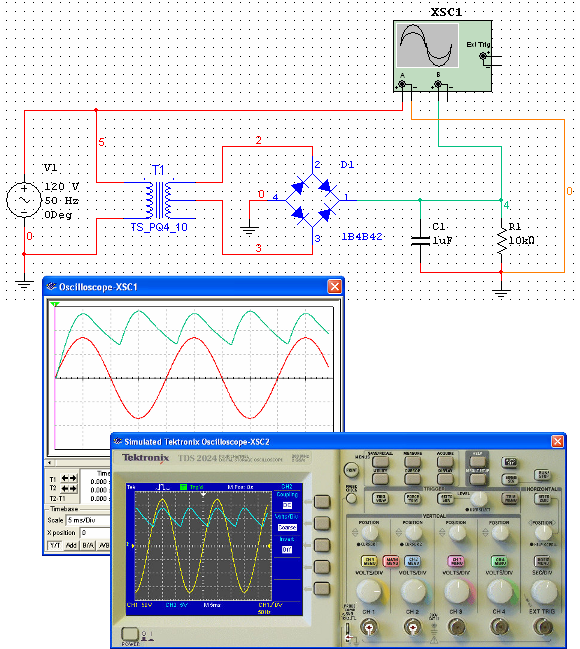The width and height of the screenshot is (580, 649).
Task: Select the D1 bridge rectifier 1B4B42
Action: click(x=312, y=200)
